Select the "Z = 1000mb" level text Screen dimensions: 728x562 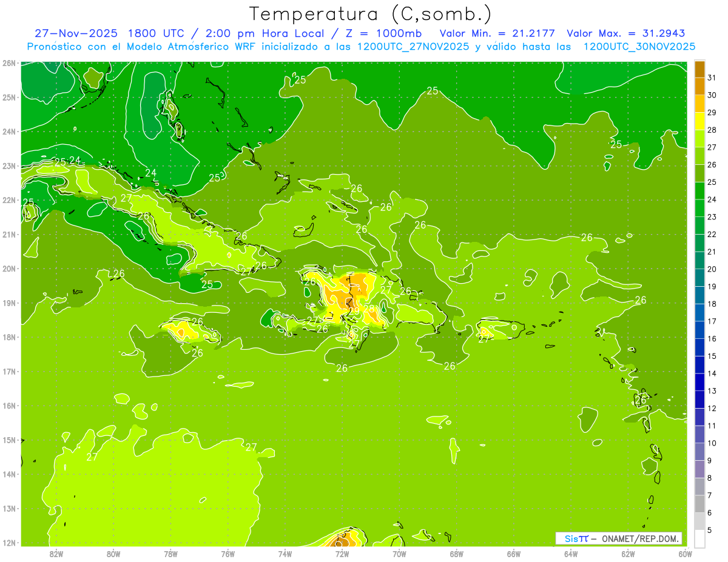(x=388, y=33)
